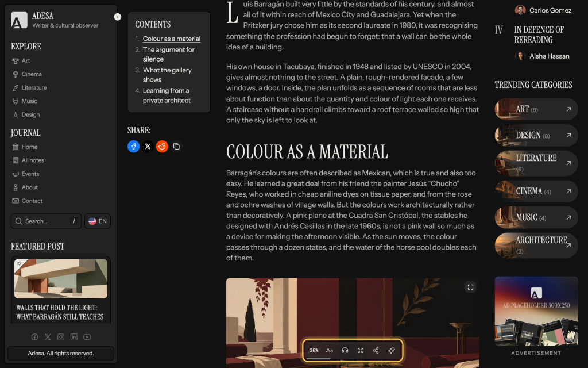The width and height of the screenshot is (588, 368).
Task: Copy the article link with copy icon
Action: click(x=176, y=147)
